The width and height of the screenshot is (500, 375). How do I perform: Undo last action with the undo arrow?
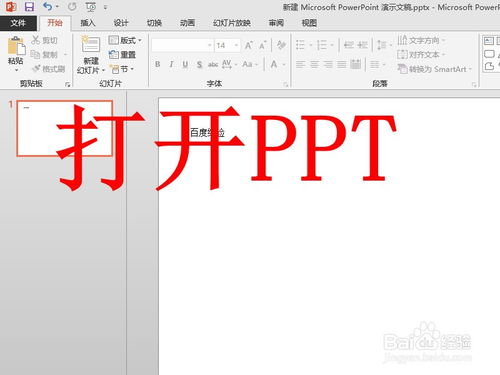(48, 6)
